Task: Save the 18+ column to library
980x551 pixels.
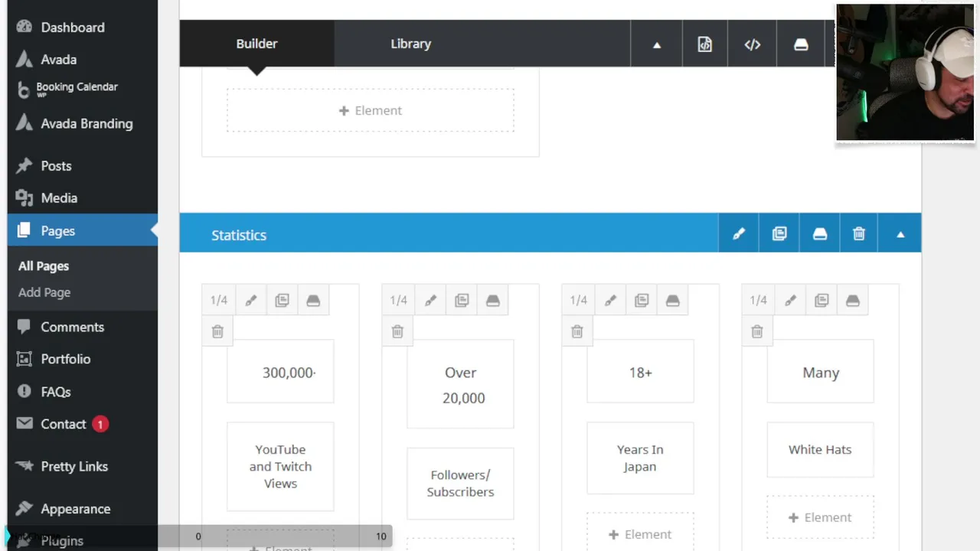Action: click(x=673, y=300)
